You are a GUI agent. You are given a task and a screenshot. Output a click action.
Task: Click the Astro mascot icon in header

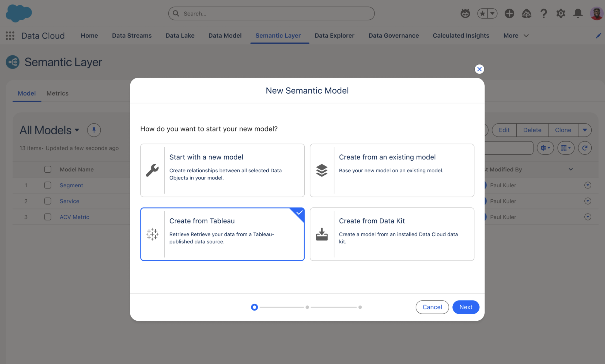pos(465,13)
